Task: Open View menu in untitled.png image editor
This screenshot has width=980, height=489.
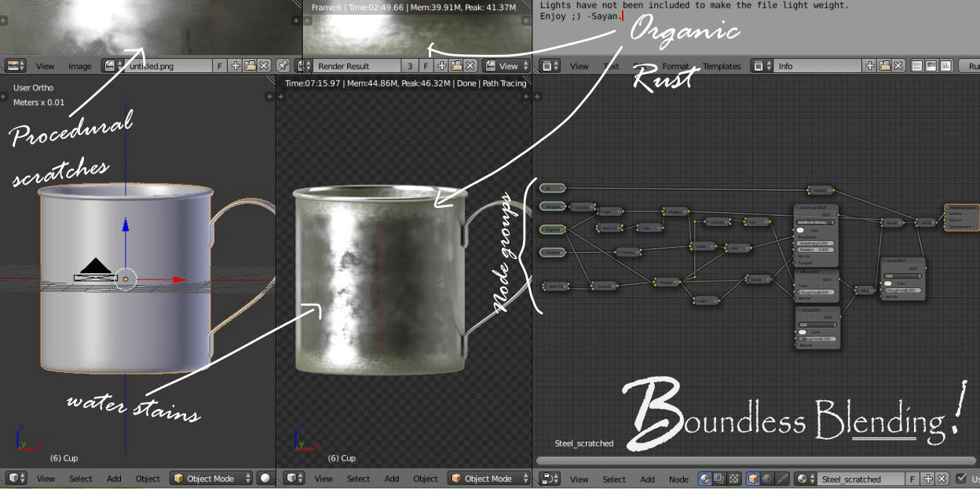Action: click(46, 66)
